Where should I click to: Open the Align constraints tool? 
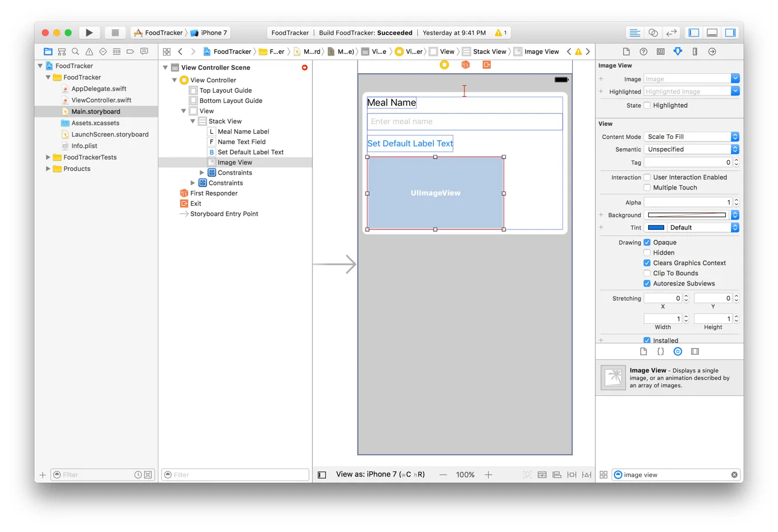click(x=557, y=475)
